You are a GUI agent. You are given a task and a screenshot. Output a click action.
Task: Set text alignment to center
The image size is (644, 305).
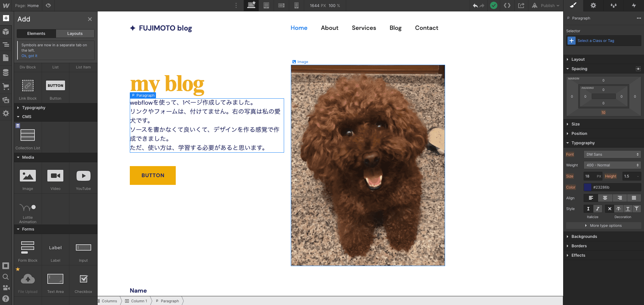pyautogui.click(x=605, y=198)
